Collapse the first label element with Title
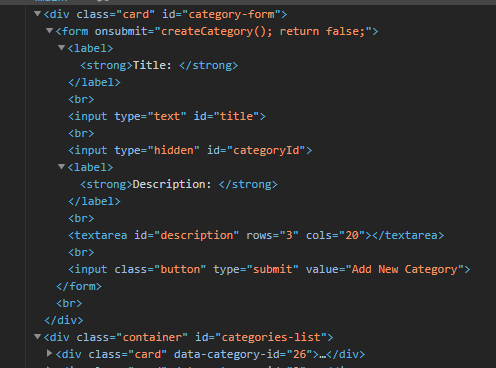This screenshot has height=368, width=496. pos(61,48)
